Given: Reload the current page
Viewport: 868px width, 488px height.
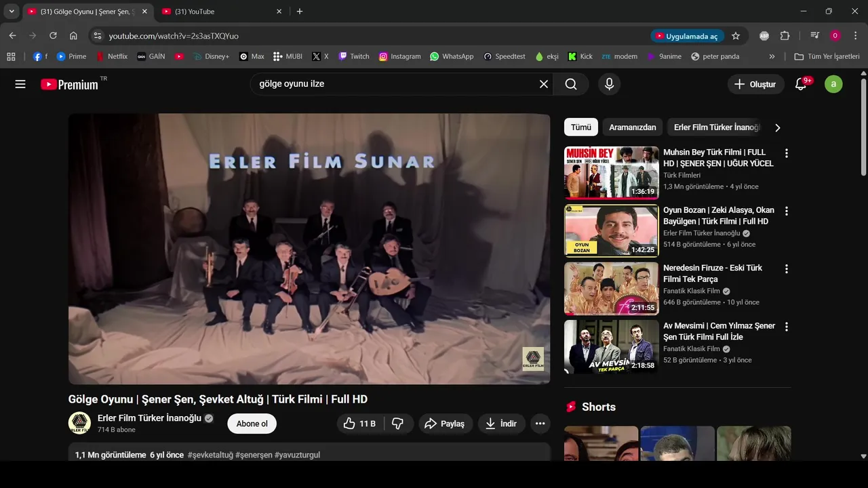Looking at the screenshot, I should (x=53, y=36).
